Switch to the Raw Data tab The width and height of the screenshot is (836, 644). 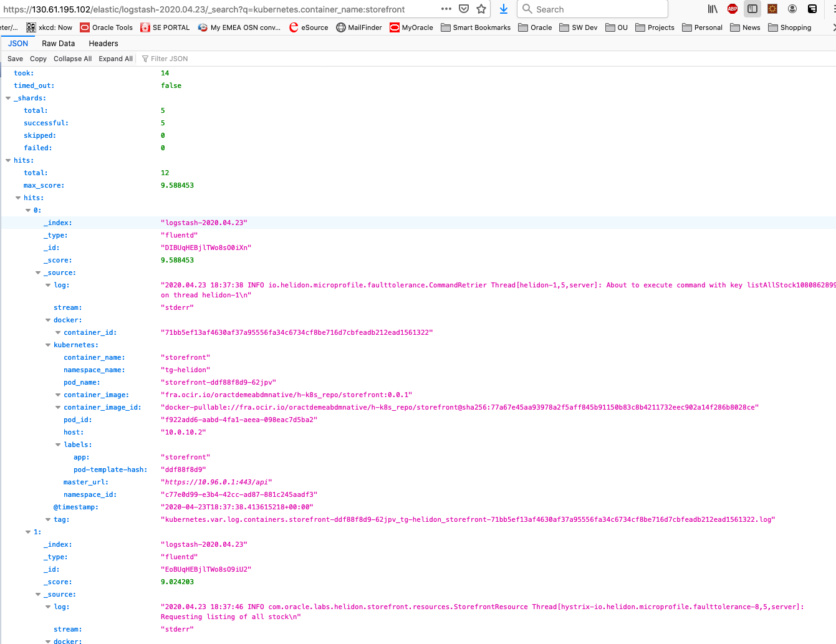point(58,44)
